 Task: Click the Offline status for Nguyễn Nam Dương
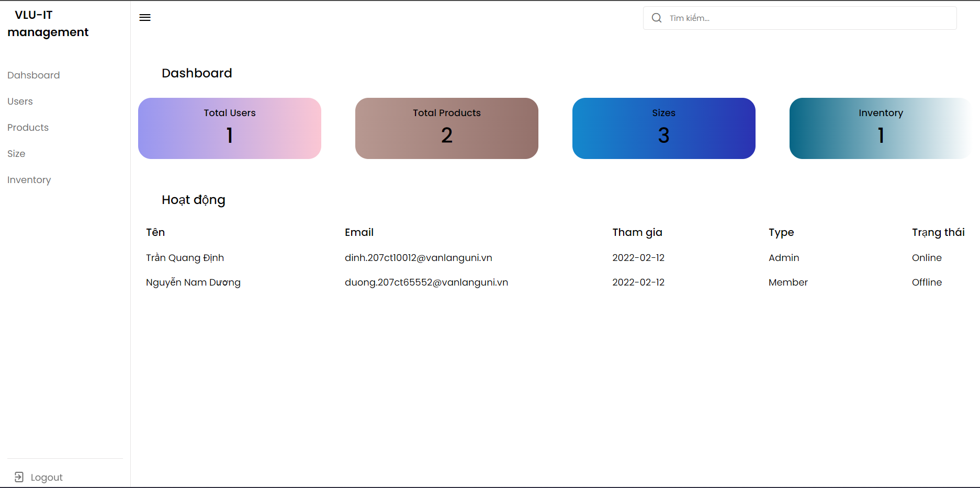(x=927, y=282)
